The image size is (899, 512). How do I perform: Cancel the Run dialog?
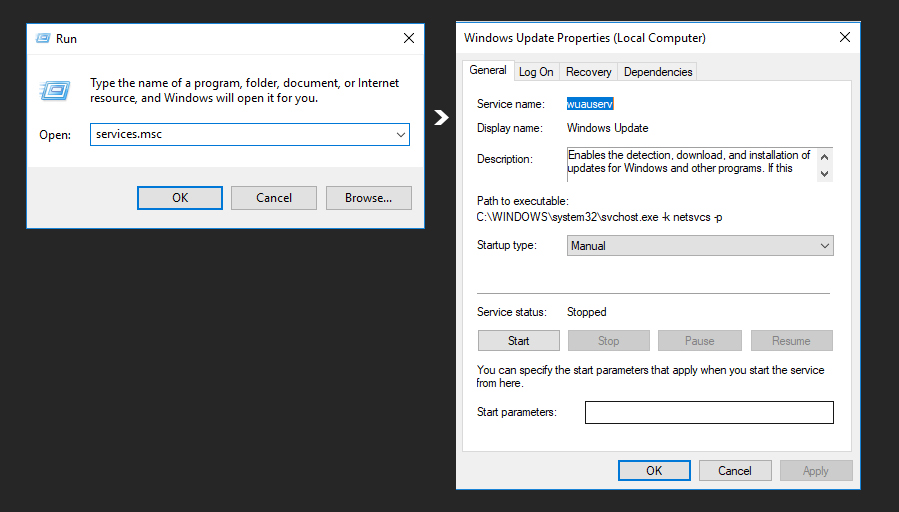point(274,198)
